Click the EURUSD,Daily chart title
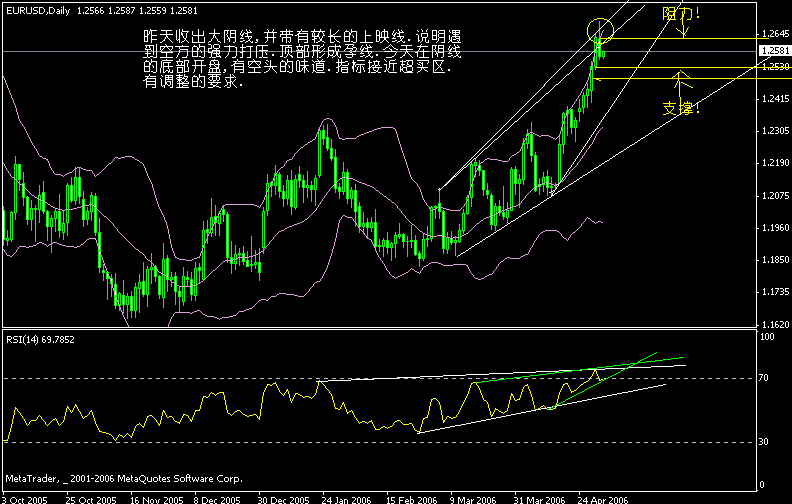Viewport: 792px width, 504px height. [38, 11]
